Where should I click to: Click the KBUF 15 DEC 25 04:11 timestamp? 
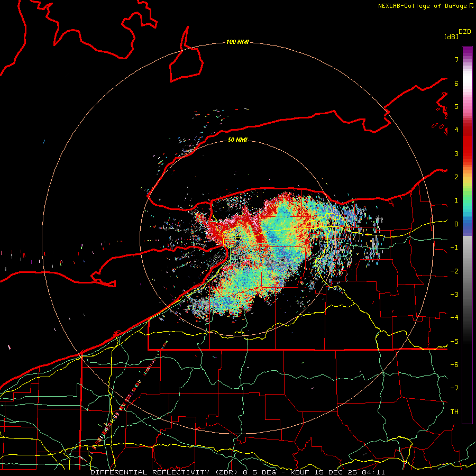[x=338, y=472]
